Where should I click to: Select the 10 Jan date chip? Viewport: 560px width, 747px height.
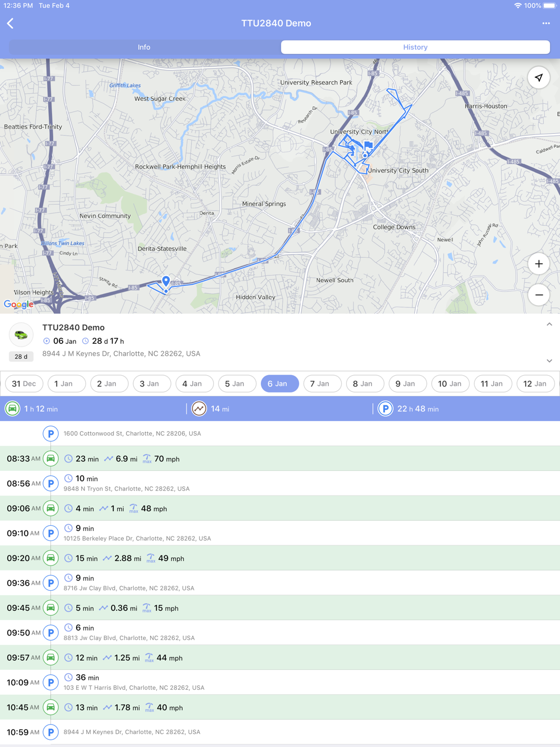point(450,384)
